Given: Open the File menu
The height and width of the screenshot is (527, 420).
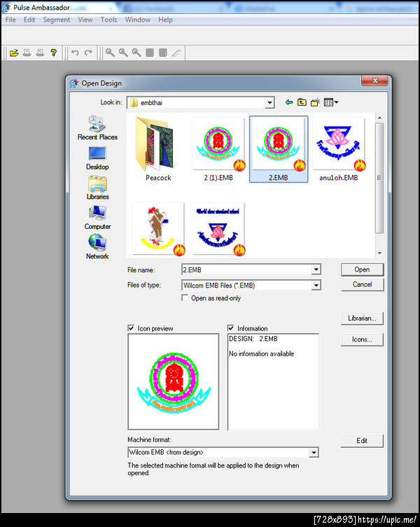Looking at the screenshot, I should (10, 20).
